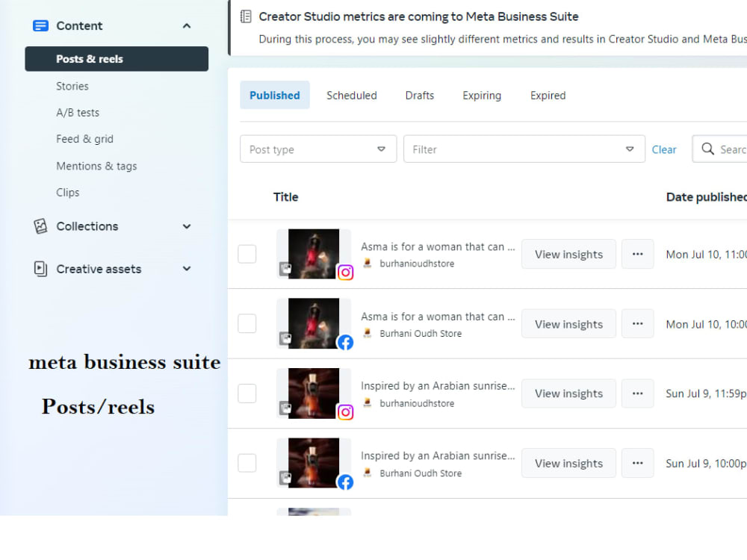Open Feed & grid in sidebar

85,139
